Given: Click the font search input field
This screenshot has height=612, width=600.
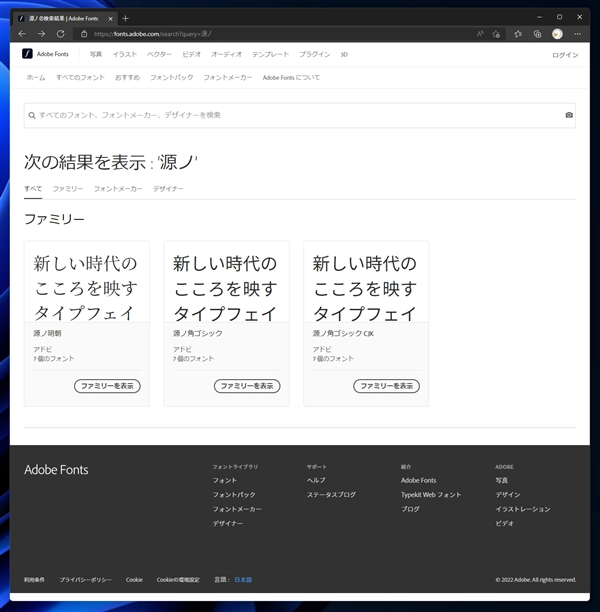Looking at the screenshot, I should (x=300, y=115).
